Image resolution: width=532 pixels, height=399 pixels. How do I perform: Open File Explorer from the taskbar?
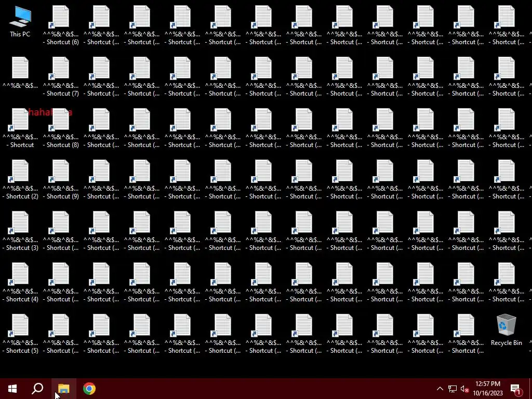pyautogui.click(x=63, y=389)
